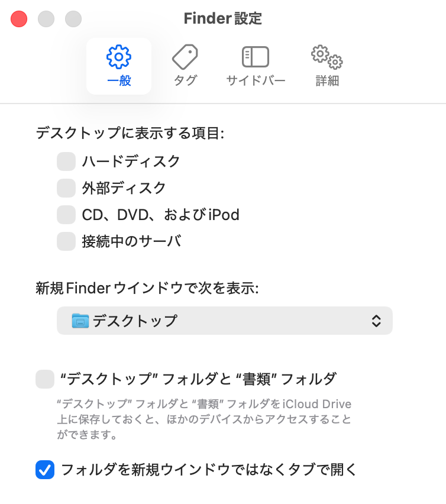Close the Finder設定 window
Viewport: 446px width, 504px height.
20,19
